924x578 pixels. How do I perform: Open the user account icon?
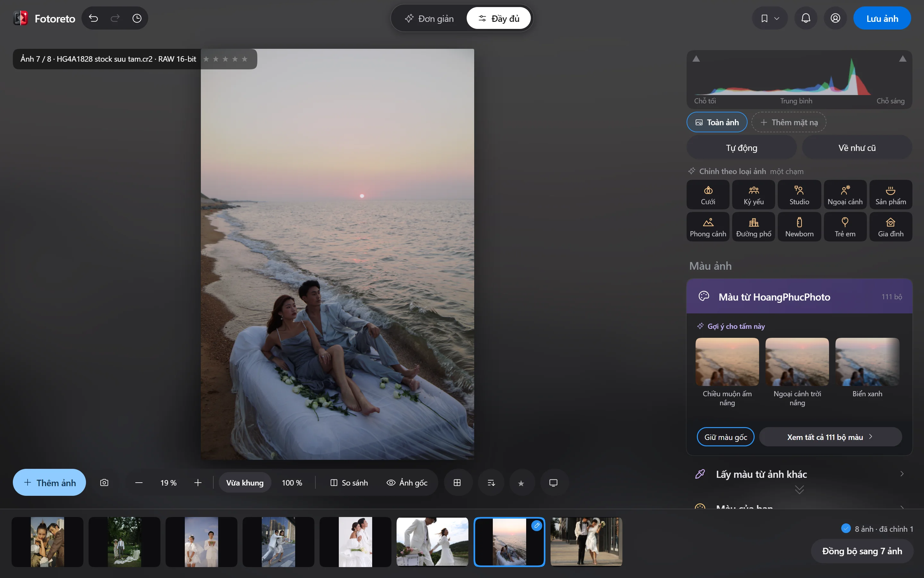[835, 18]
